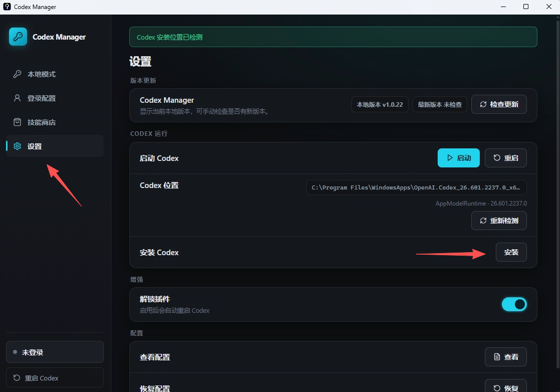Click the play triangle icon in the 启动 button

click(450, 158)
